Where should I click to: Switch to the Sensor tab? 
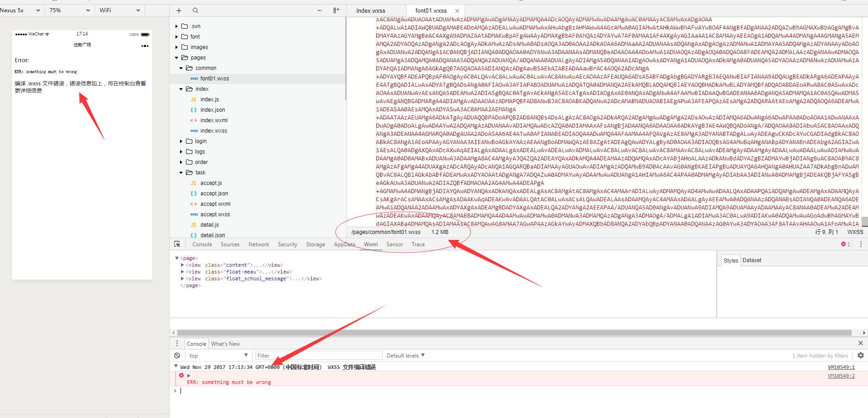pos(395,244)
